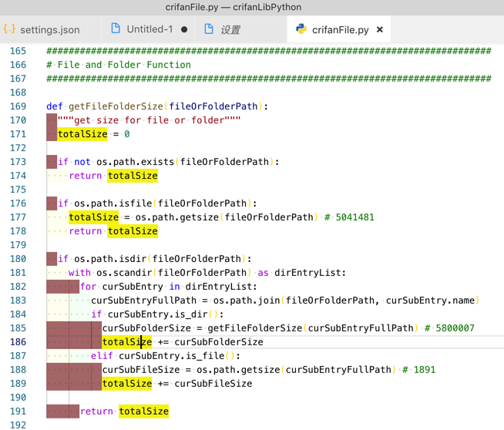Image resolution: width=504 pixels, height=430 pixels.
Task: Click os.path.isfile on line 176
Action: [x=113, y=203]
